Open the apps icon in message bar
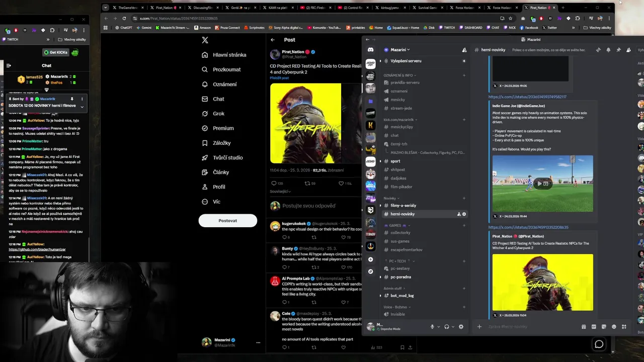644x362 pixels. click(624, 327)
